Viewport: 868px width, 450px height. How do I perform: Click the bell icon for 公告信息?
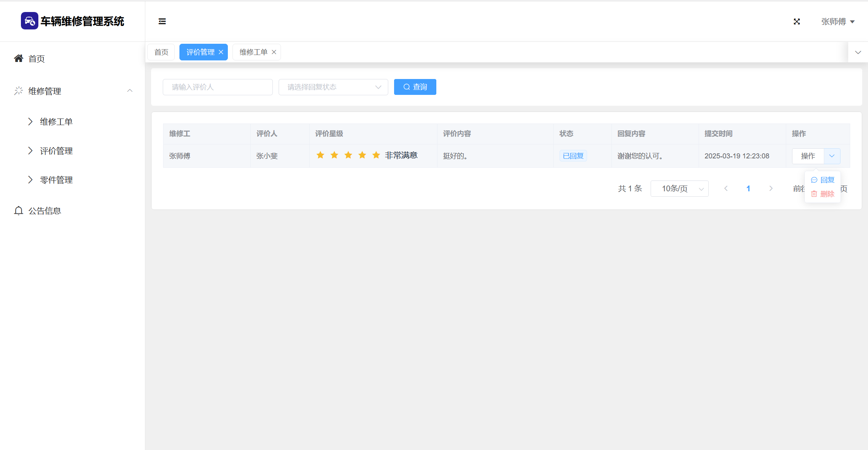tap(19, 211)
